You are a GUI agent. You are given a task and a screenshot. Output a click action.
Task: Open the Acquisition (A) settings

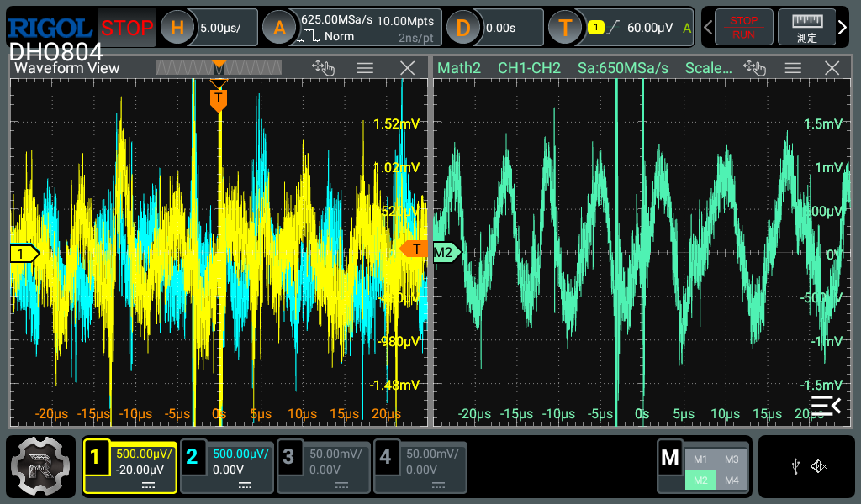pyautogui.click(x=279, y=28)
